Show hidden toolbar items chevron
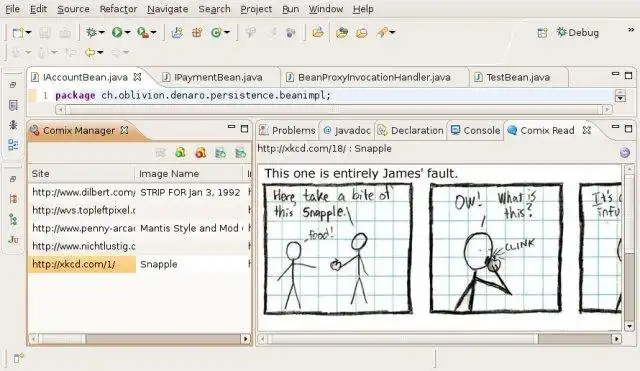The width and height of the screenshot is (640, 371). click(631, 30)
